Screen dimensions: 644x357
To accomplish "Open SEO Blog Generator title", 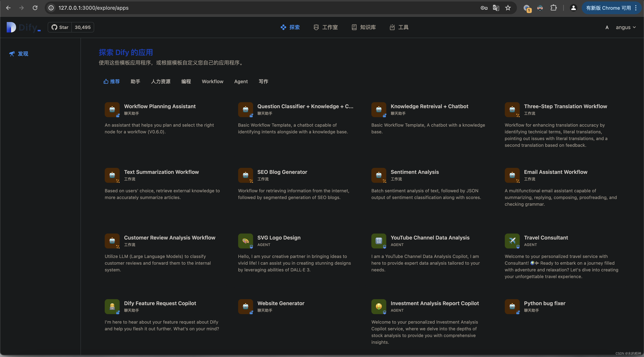I will (282, 172).
